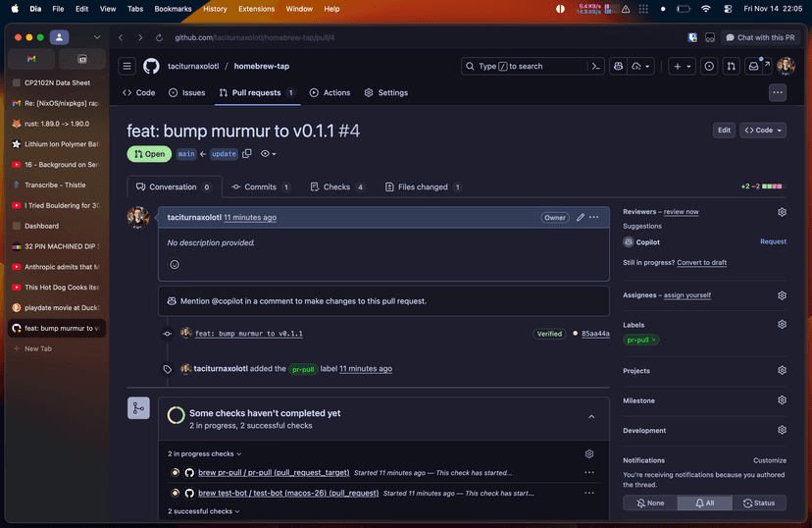Expand the 2 successful checks list

coord(204,511)
